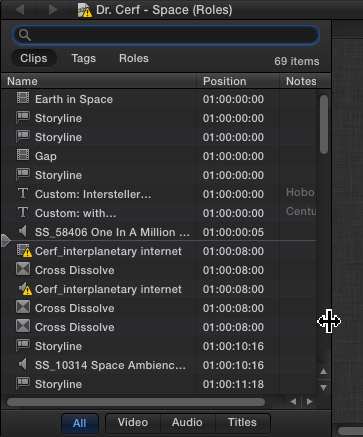The height and width of the screenshot is (437, 363).
Task: Click the back history arrow in the title bar
Action: [20, 9]
